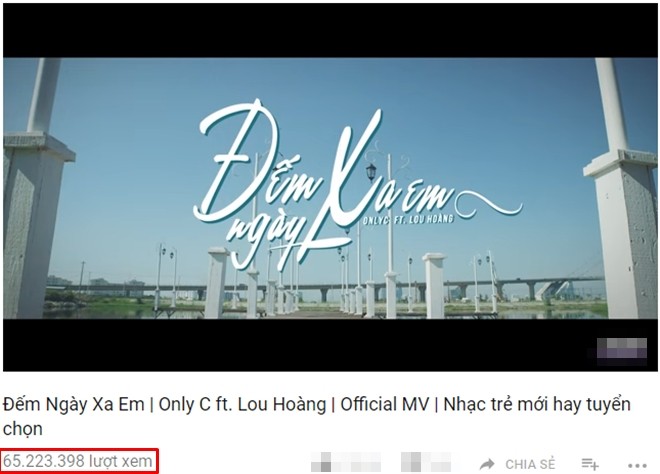Viewport: 660px width, 474px height.
Task: Click the blurred channel watermark in video
Action: click(622, 348)
